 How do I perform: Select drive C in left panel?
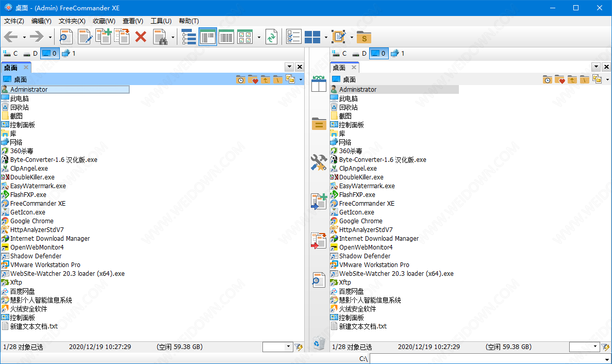(10, 54)
